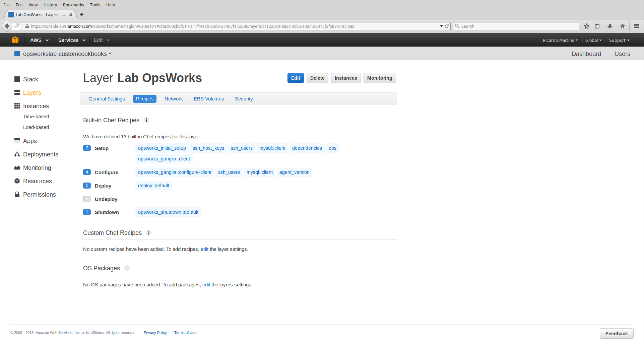Screen dimensions: 644x345
Task: Select the Permissions lock icon
Action: 17,194
